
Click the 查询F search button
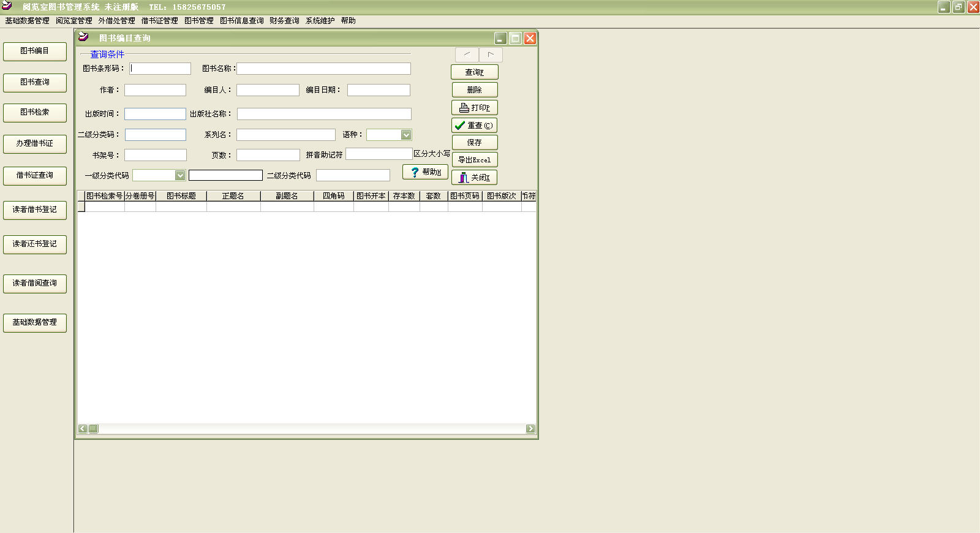click(475, 72)
